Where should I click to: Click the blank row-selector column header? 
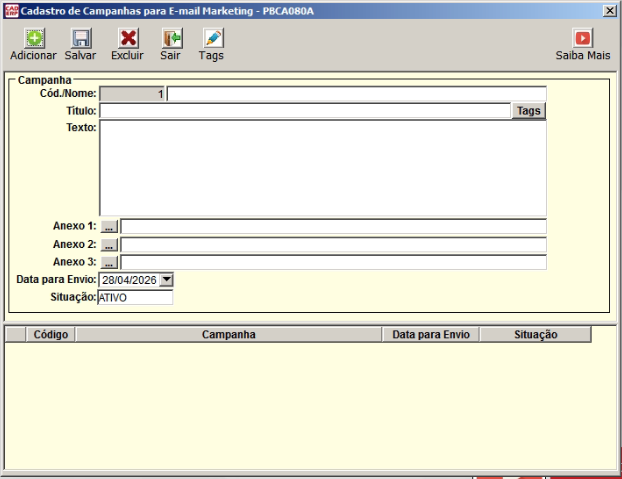[x=15, y=334]
